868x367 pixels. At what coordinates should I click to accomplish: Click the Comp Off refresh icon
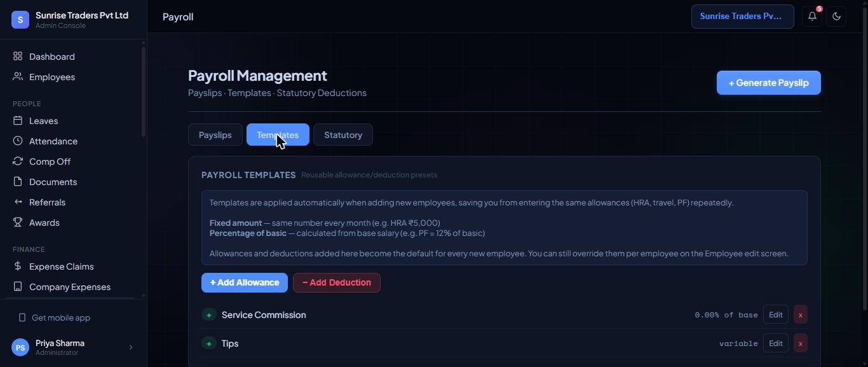18,162
